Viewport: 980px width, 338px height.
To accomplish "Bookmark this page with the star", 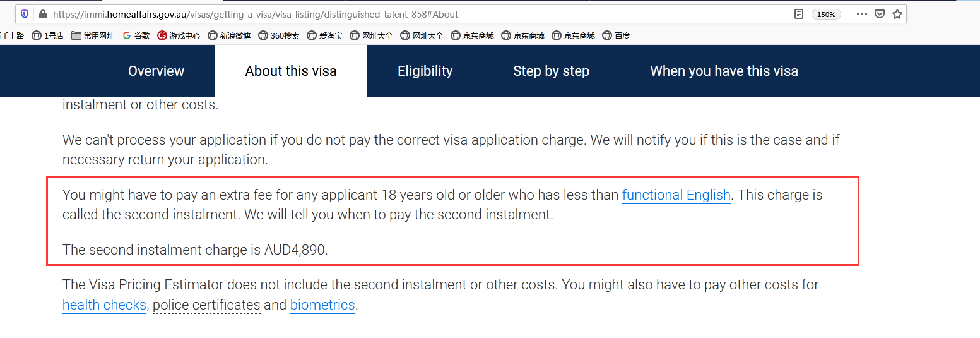I will 897,14.
